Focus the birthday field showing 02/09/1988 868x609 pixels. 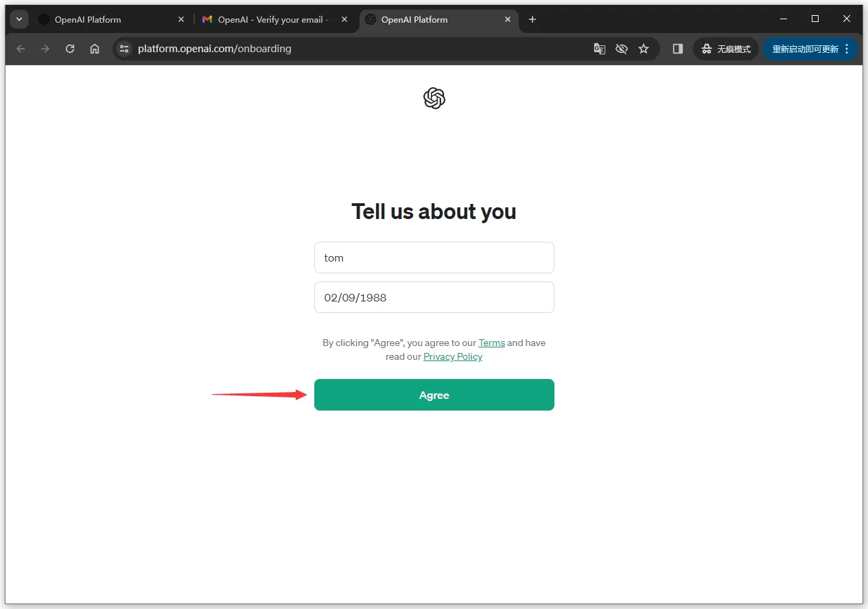[x=434, y=297]
